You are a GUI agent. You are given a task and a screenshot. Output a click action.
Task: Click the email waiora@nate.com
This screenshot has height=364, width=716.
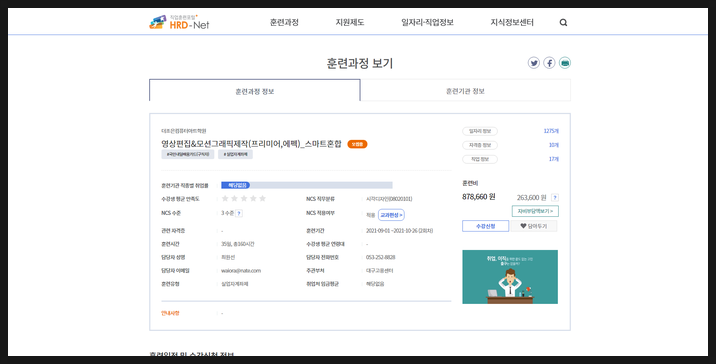click(241, 271)
